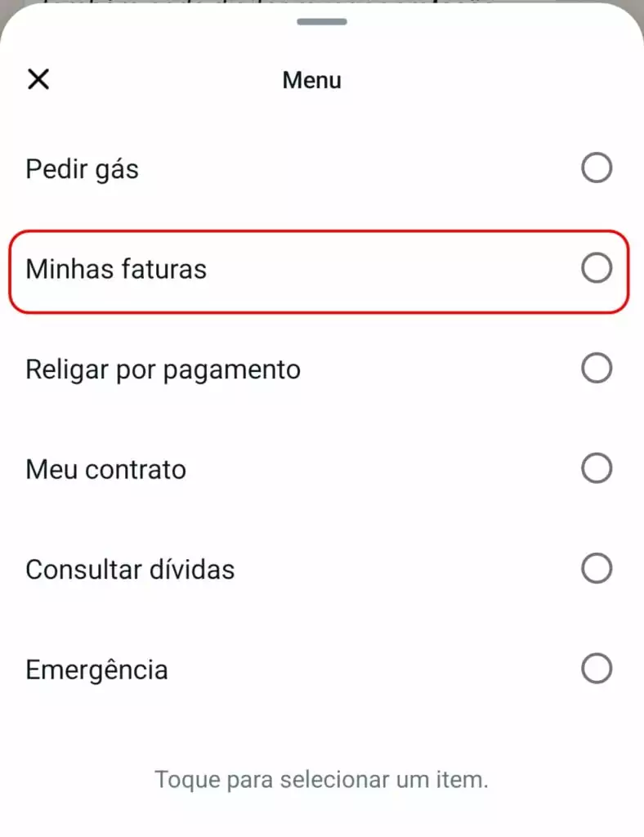This screenshot has height=837, width=644.
Task: Open the Pedir gás menu entry text
Action: pyautogui.click(x=83, y=170)
